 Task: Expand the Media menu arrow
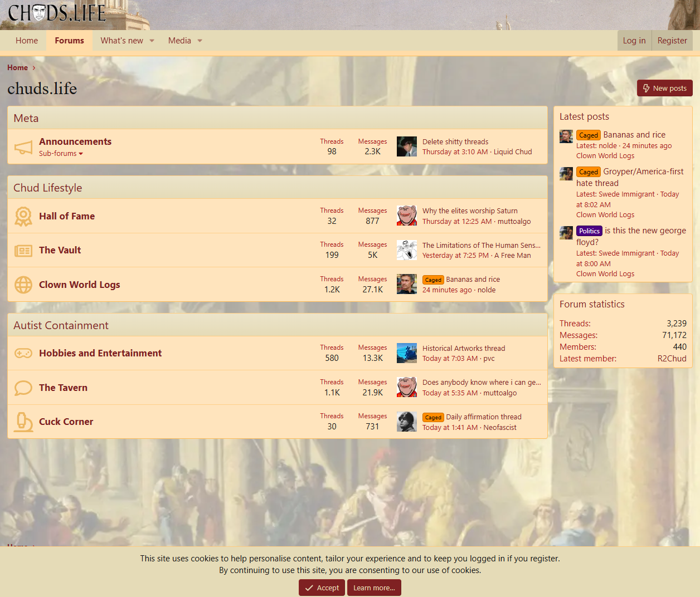click(x=200, y=41)
